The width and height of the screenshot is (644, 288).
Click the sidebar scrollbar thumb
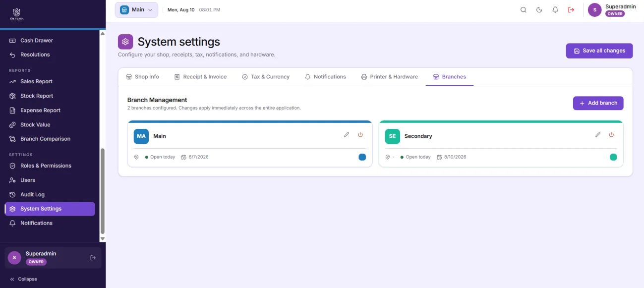[x=103, y=191]
